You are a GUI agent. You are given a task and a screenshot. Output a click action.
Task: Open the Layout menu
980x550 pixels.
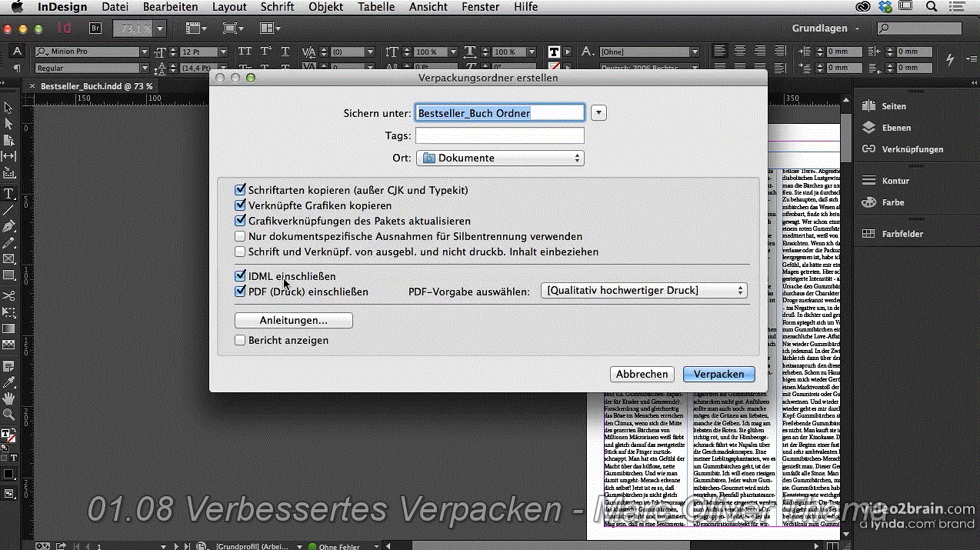pyautogui.click(x=229, y=7)
